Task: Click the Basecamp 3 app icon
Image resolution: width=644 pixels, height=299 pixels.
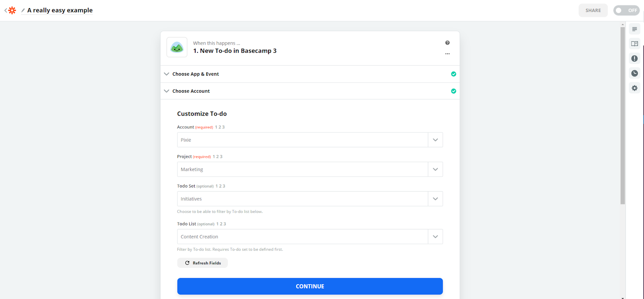Action: [x=177, y=47]
